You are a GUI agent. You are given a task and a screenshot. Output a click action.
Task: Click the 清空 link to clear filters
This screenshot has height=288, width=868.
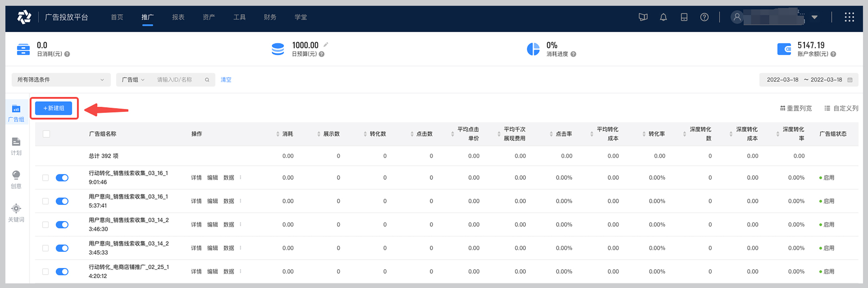[x=226, y=80]
